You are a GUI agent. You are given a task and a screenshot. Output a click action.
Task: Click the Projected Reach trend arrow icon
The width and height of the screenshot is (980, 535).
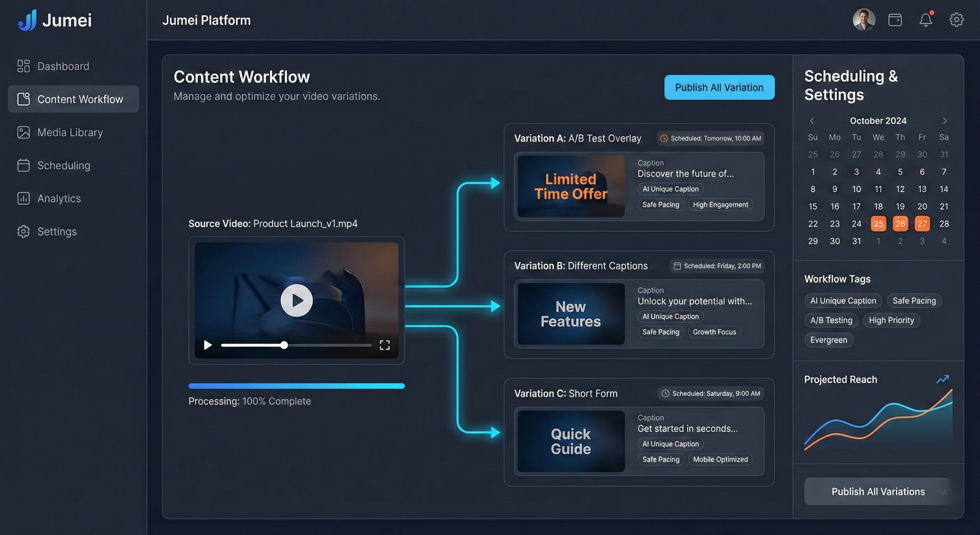(942, 379)
